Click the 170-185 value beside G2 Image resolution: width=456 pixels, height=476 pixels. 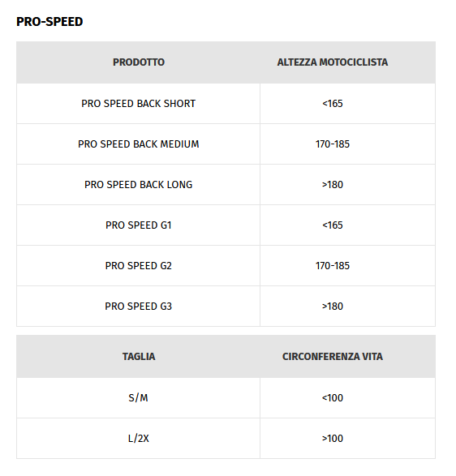333,266
